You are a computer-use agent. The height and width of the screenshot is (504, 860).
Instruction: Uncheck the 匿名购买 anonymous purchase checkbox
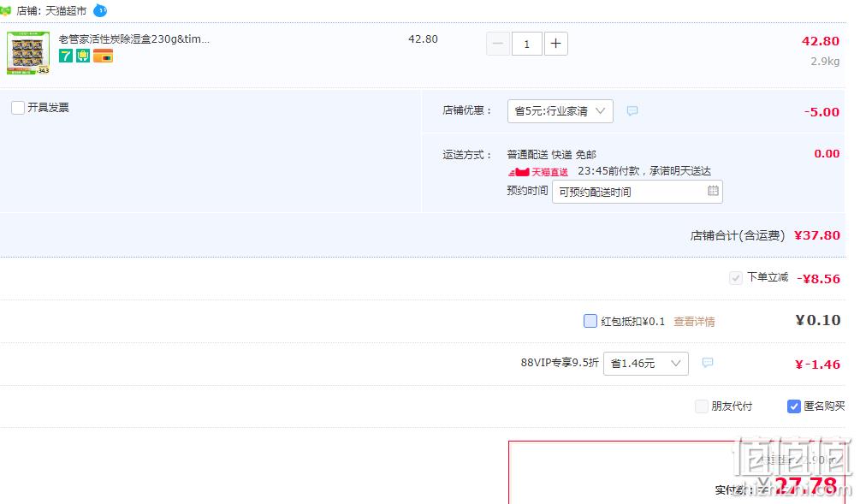point(793,406)
